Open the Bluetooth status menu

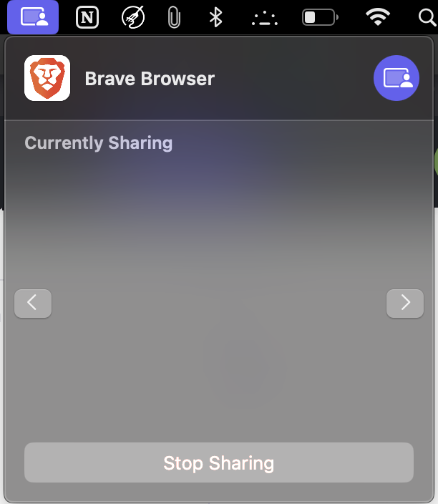pos(215,17)
